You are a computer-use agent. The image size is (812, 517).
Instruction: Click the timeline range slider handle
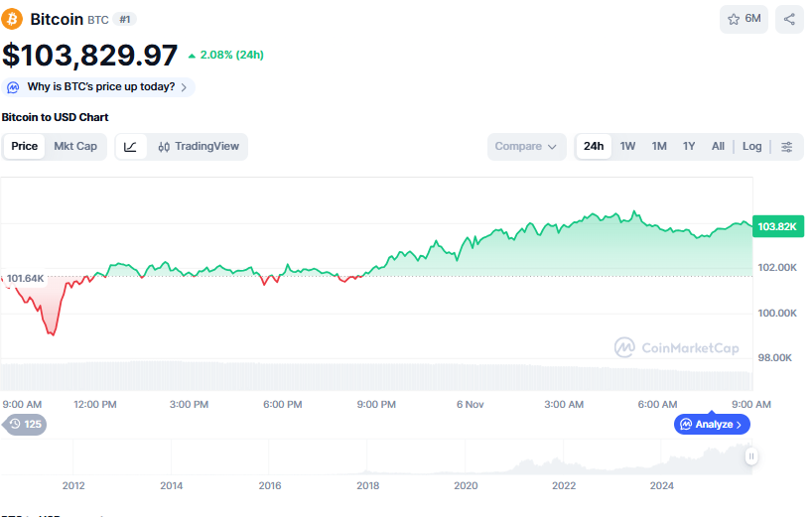(751, 456)
